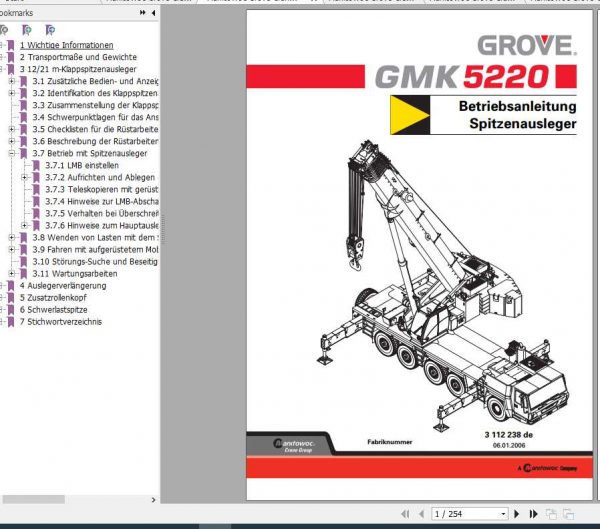
Task: Expand the 3.6 Beschreibung der Rüstarbeiten node
Action: click(11, 141)
